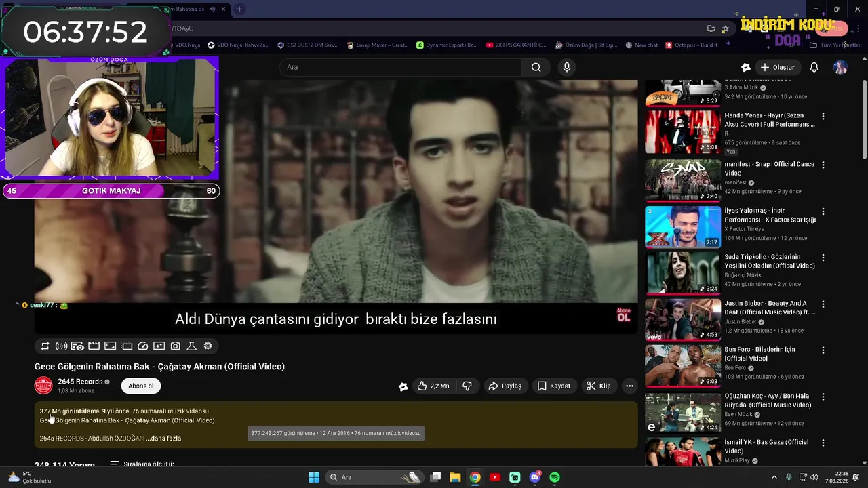
Task: Take a screenshot with the camera icon
Action: [x=175, y=346]
